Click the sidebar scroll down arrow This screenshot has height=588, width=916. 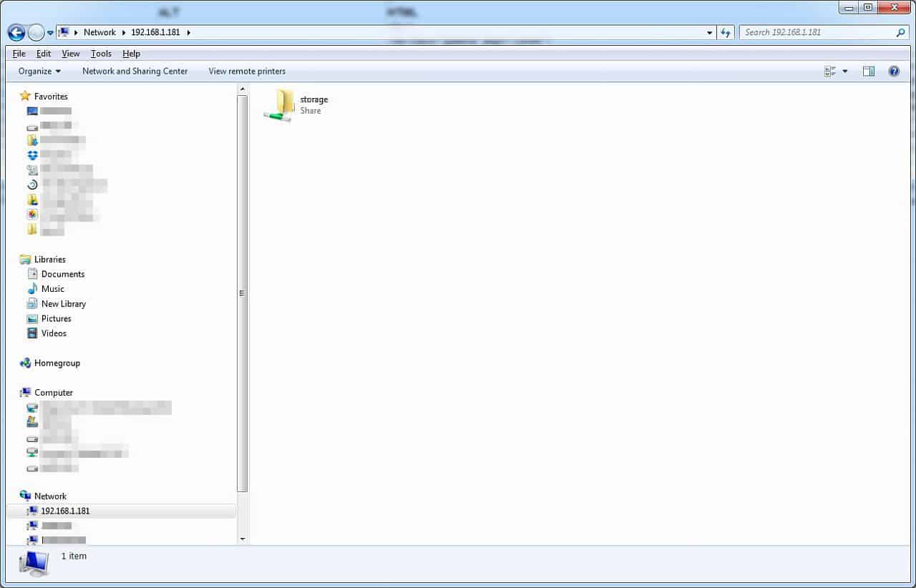point(243,539)
